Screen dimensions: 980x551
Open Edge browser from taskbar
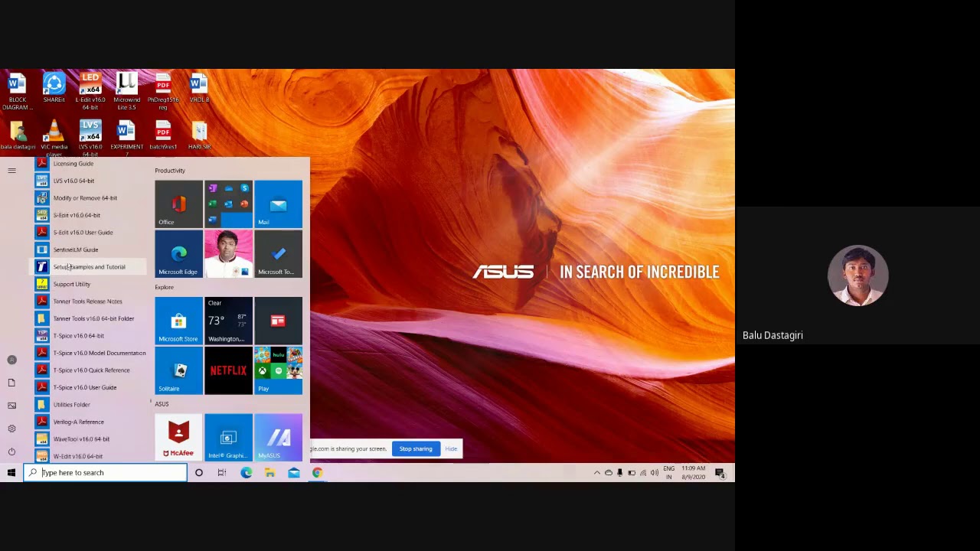[246, 473]
